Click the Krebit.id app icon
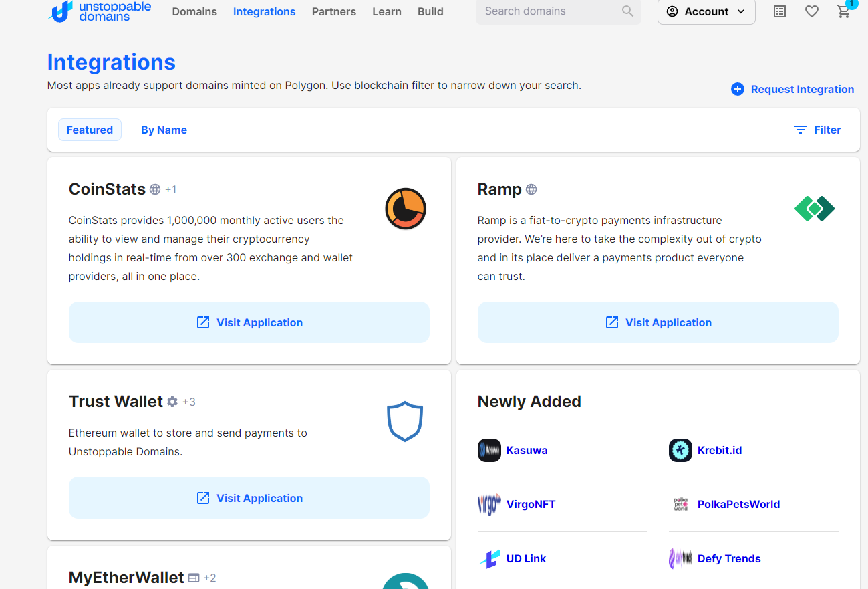This screenshot has height=589, width=868. tap(680, 450)
